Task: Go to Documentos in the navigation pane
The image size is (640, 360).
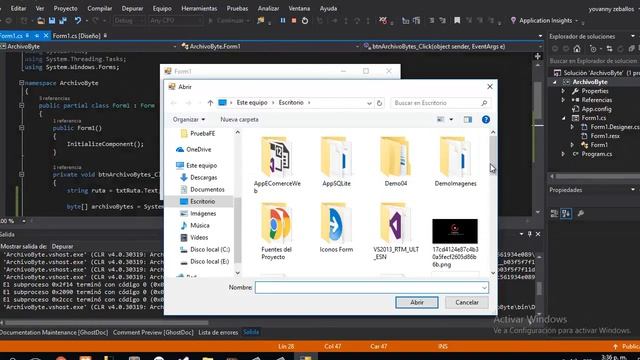Action: tap(202, 189)
